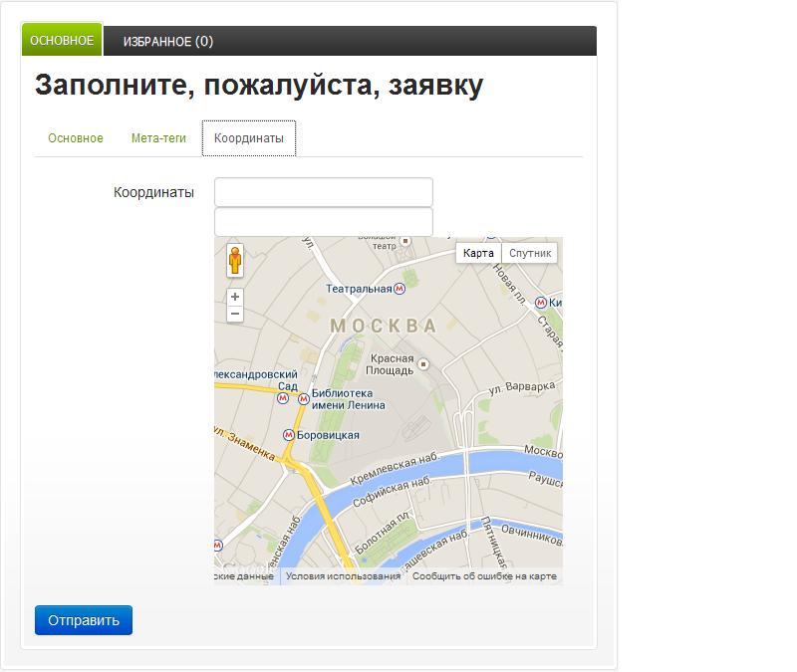Viewport: 797px width, 672px height.
Task: Click the Театральная metro station icon
Action: coord(399,289)
